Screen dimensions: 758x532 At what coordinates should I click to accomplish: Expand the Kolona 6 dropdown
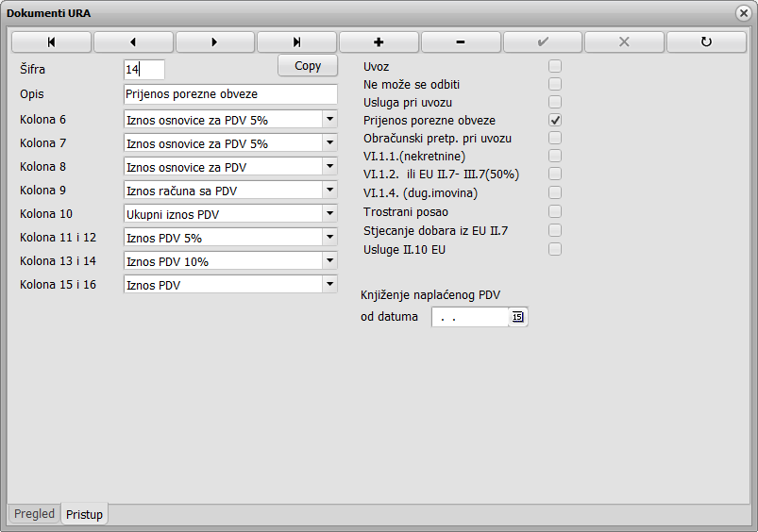point(329,119)
